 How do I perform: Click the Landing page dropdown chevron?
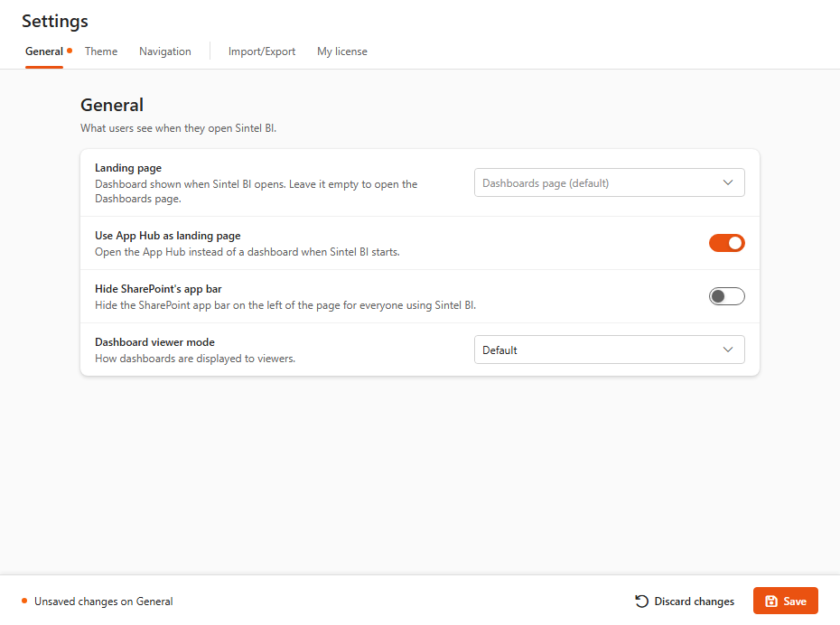point(727,182)
